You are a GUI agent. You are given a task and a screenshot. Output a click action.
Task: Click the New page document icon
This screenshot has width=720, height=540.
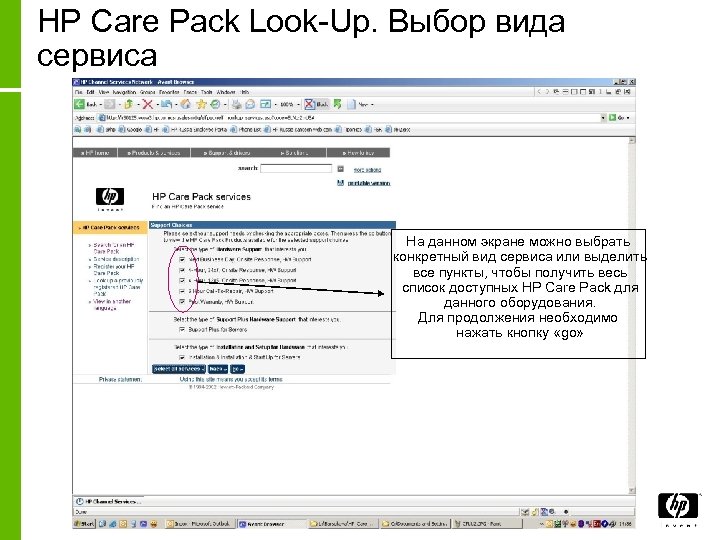(x=352, y=105)
